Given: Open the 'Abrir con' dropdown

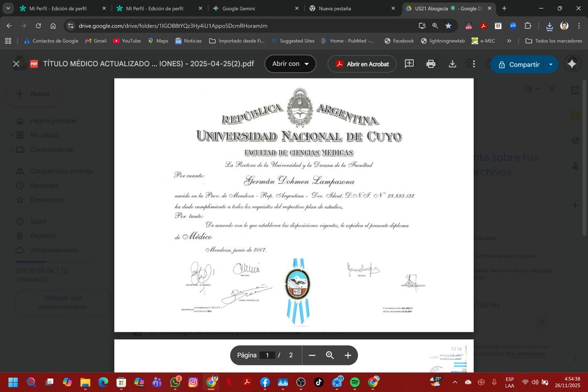Looking at the screenshot, I should 290,64.
